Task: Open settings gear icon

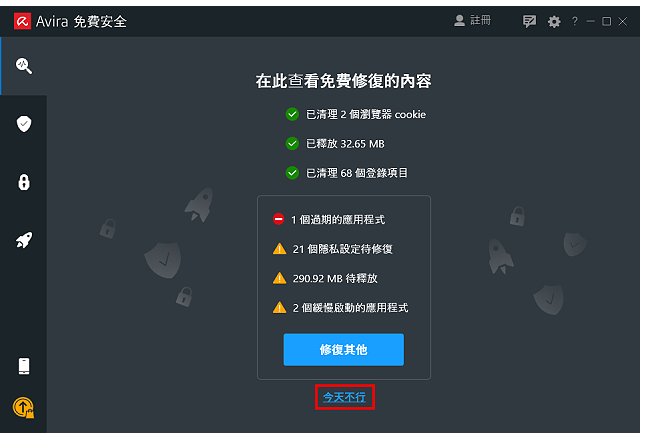Action: 554,22
